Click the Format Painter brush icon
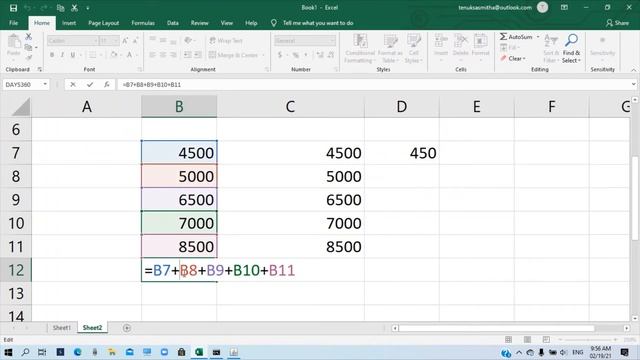Screen dimensions: 640x360 pyautogui.click(x=29, y=58)
